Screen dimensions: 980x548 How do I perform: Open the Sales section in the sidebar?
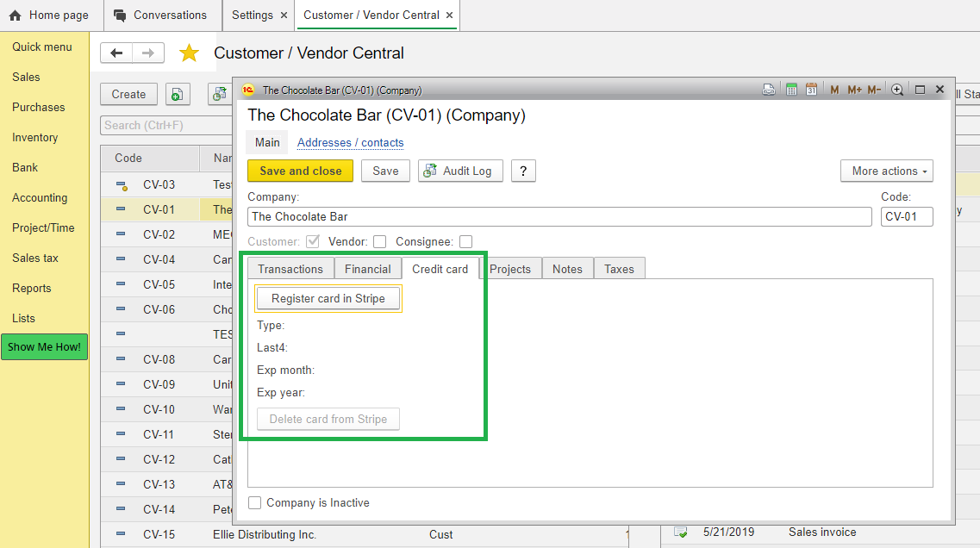[26, 77]
